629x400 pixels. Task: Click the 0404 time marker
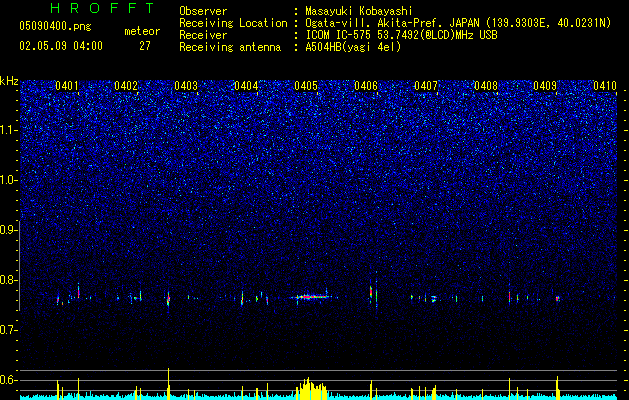coord(246,86)
